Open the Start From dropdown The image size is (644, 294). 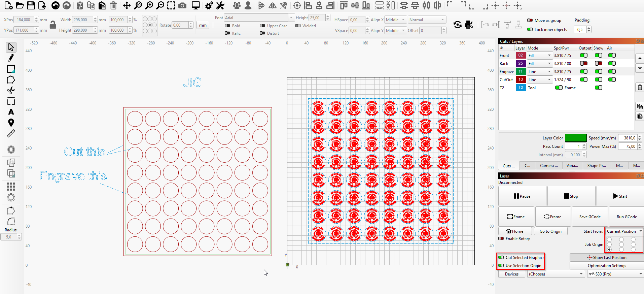[624, 231]
